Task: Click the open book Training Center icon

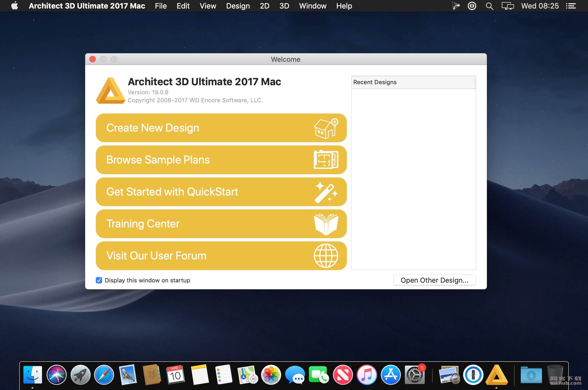Action: coord(326,224)
